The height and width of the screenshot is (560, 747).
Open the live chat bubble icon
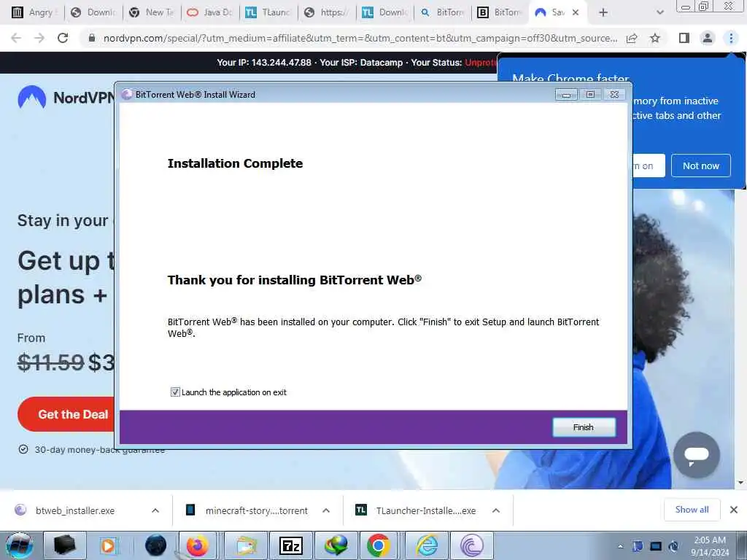click(697, 455)
